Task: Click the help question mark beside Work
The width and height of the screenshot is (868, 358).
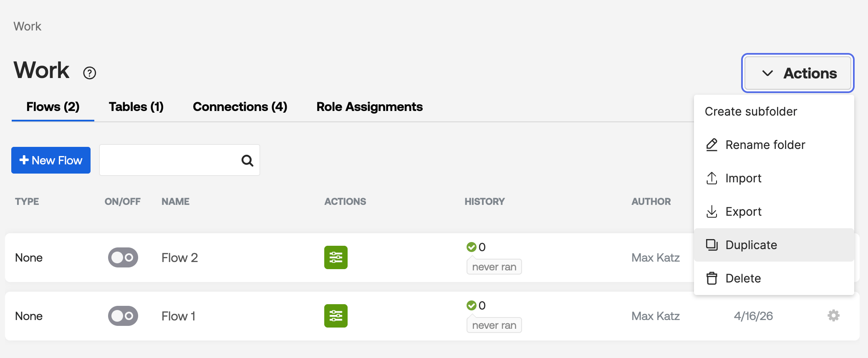Action: (89, 73)
